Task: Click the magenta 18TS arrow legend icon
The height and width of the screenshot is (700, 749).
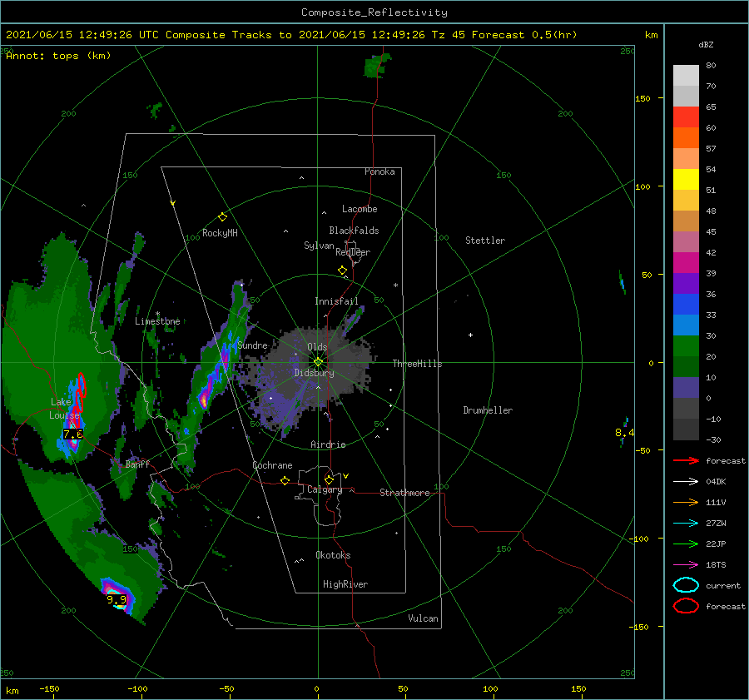Action: [686, 565]
